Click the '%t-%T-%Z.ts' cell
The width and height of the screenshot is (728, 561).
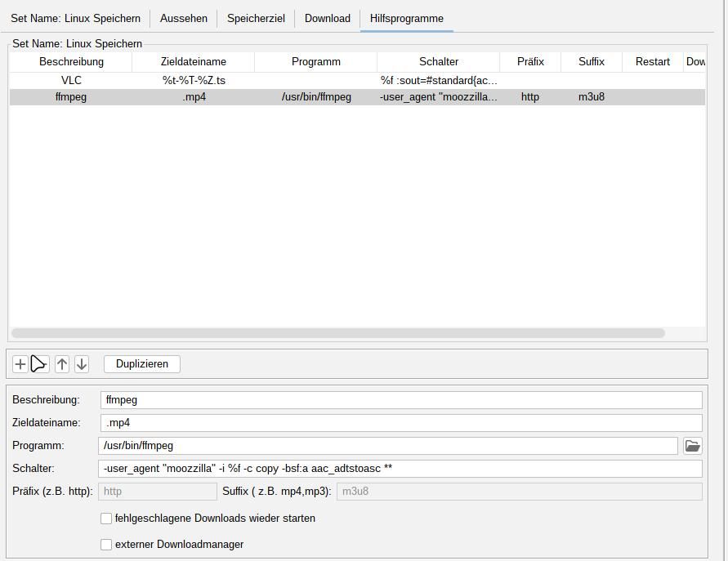[194, 80]
